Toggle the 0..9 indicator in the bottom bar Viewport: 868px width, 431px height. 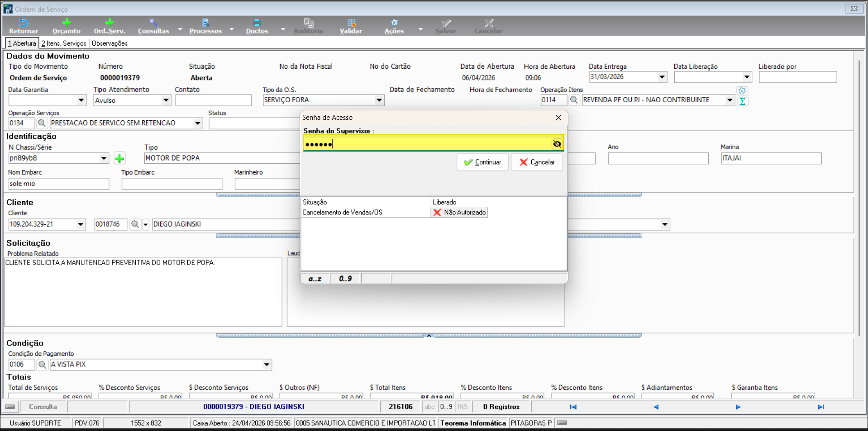pos(446,407)
